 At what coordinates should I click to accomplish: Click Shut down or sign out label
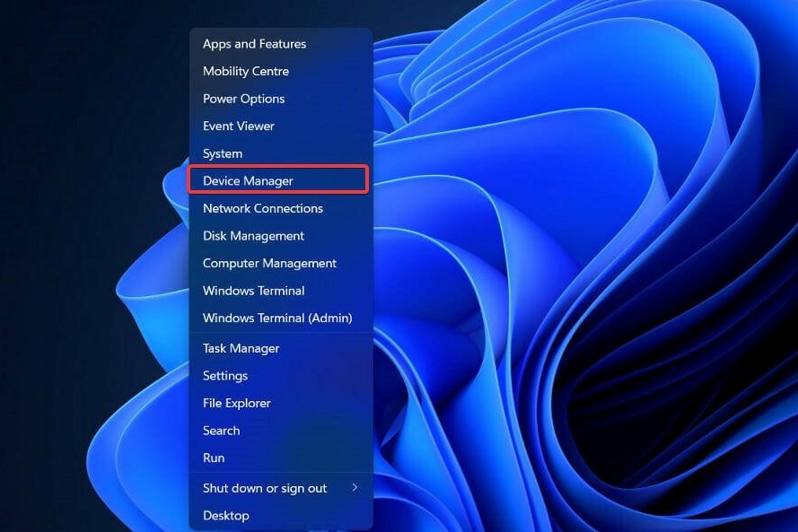click(x=265, y=488)
